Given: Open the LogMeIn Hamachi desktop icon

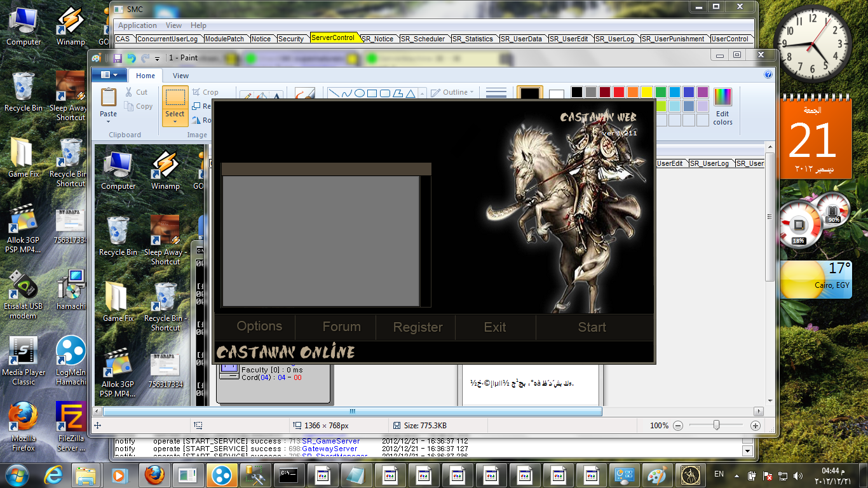Looking at the screenshot, I should 71,360.
